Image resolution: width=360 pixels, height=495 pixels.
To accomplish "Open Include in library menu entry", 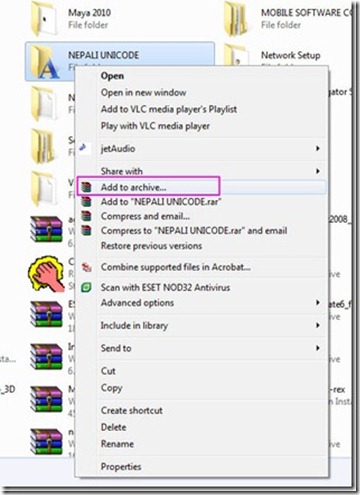I will pyautogui.click(x=134, y=326).
